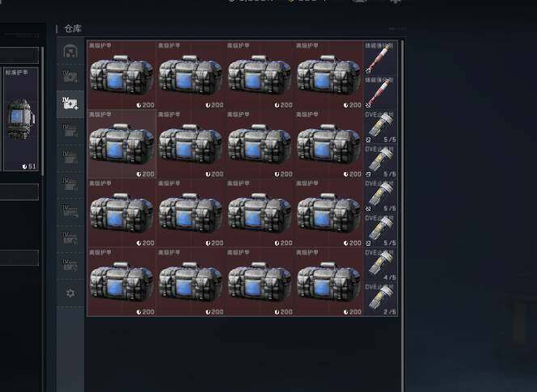Click the left loadout panel scrollbar
The height and width of the screenshot is (392, 537).
point(43,112)
